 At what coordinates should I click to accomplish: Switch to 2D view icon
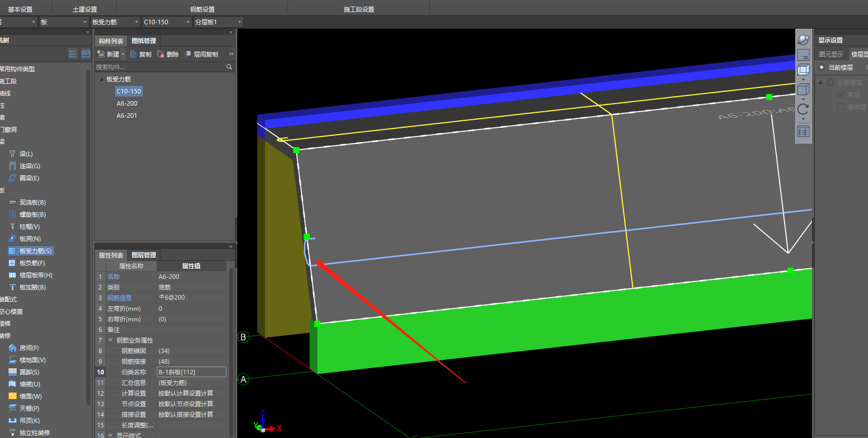pos(803,55)
